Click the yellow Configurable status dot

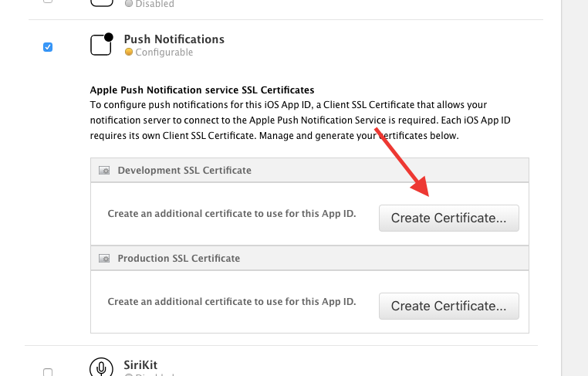[129, 52]
